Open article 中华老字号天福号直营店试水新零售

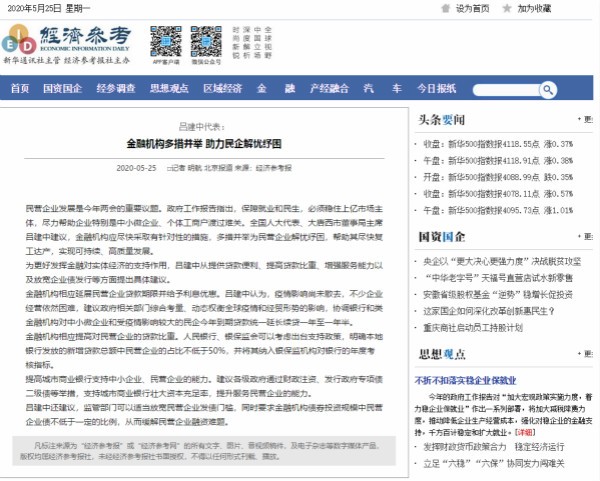tap(498, 278)
